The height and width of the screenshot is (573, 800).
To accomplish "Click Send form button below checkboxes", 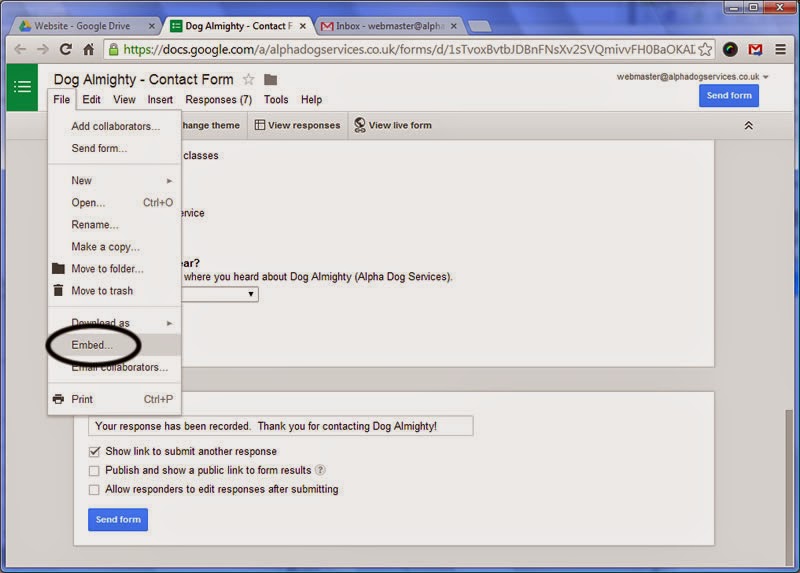I will click(118, 519).
